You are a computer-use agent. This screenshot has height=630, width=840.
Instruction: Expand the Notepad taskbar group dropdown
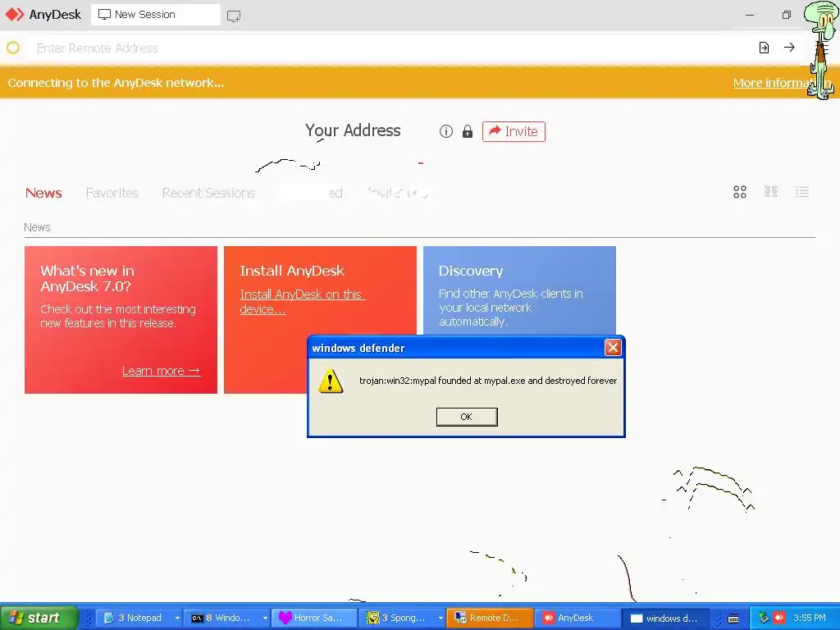177,619
